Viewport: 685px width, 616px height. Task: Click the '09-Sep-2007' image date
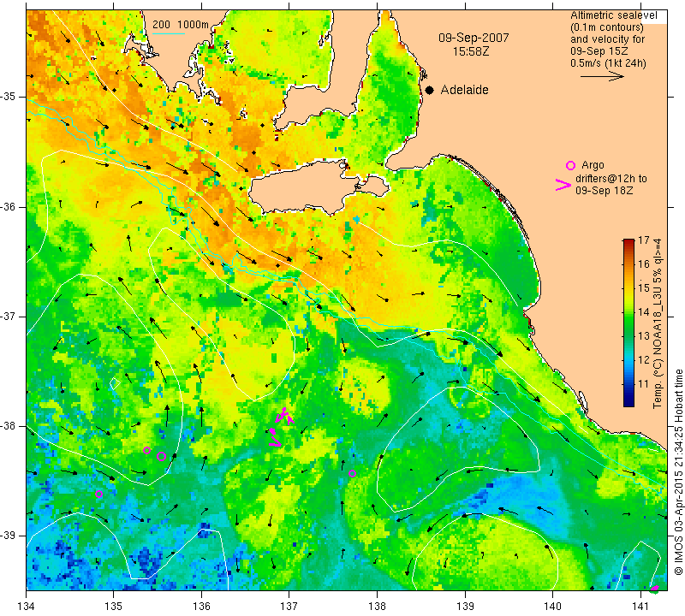[x=474, y=38]
